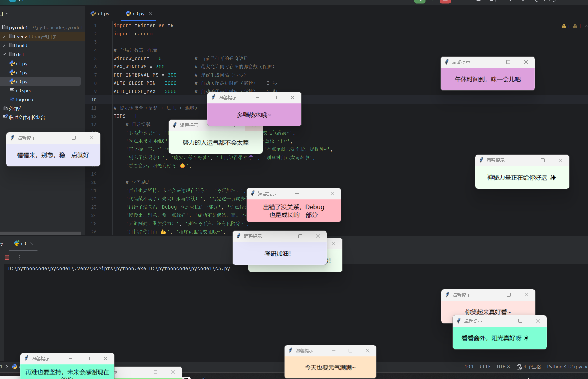Expand the build folder
588x379 pixels.
(x=4, y=45)
